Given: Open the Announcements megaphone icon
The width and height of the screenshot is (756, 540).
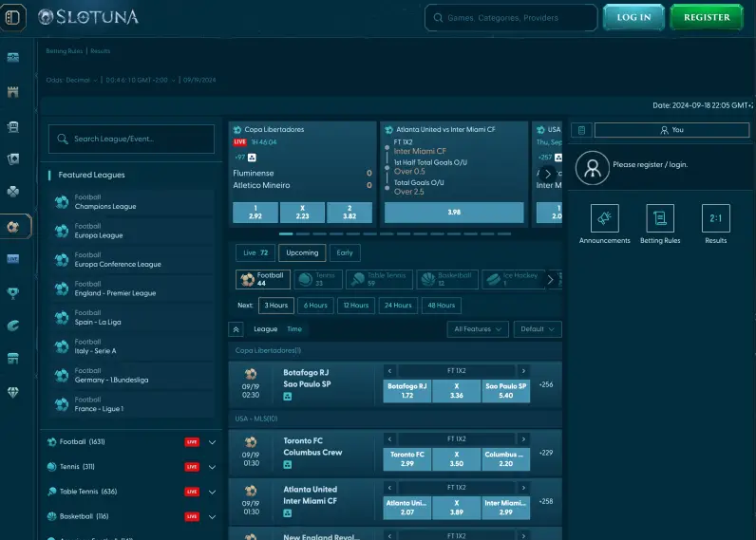Looking at the screenshot, I should 604,219.
